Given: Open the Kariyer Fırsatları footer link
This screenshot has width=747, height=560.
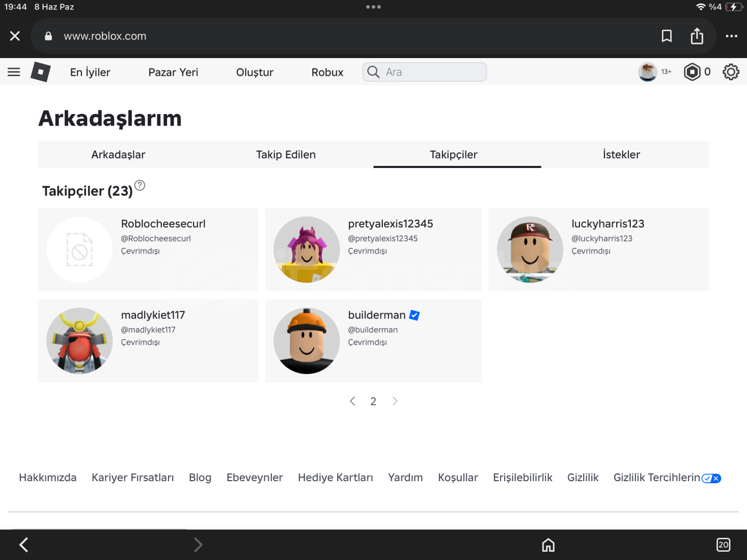Looking at the screenshot, I should click(133, 478).
